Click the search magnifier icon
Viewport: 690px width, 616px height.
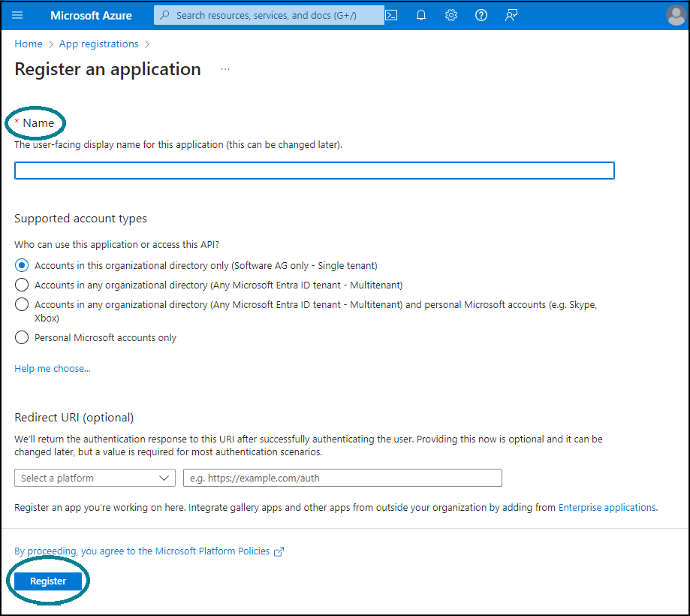pyautogui.click(x=164, y=16)
